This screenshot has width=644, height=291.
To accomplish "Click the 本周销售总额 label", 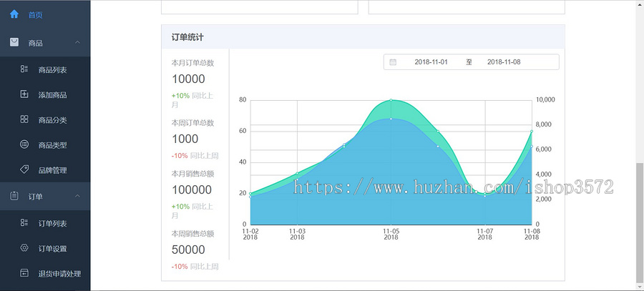I will click(x=192, y=234).
